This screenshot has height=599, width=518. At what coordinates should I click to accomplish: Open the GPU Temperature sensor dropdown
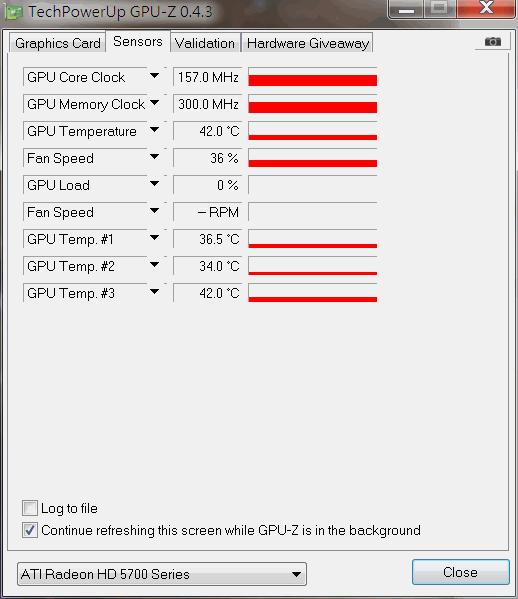tap(154, 130)
